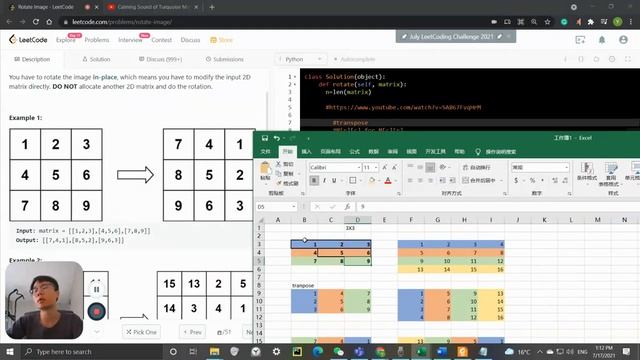
Task: Open the fill color dropdown arrow
Action: pyautogui.click(x=379, y=180)
